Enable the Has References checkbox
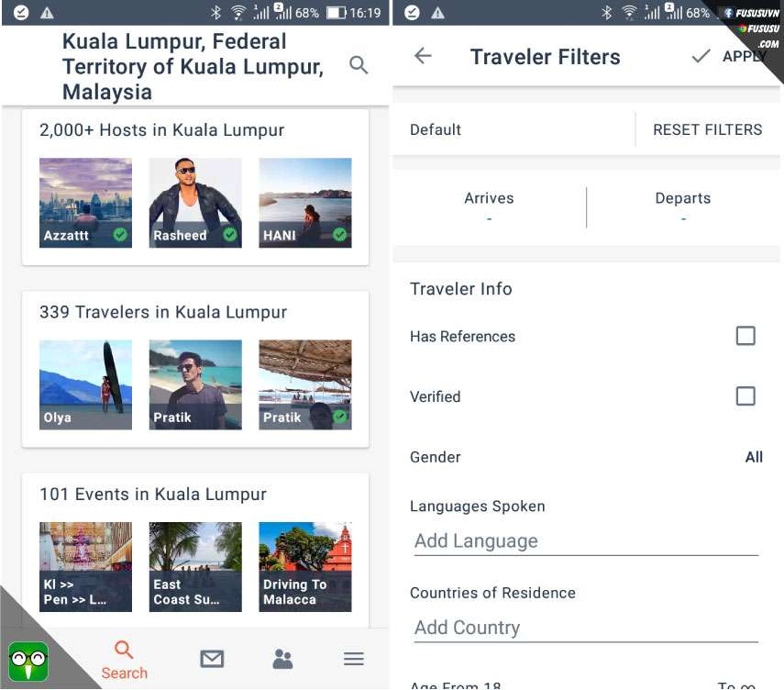Viewport: 784px width, 690px height. [x=745, y=336]
